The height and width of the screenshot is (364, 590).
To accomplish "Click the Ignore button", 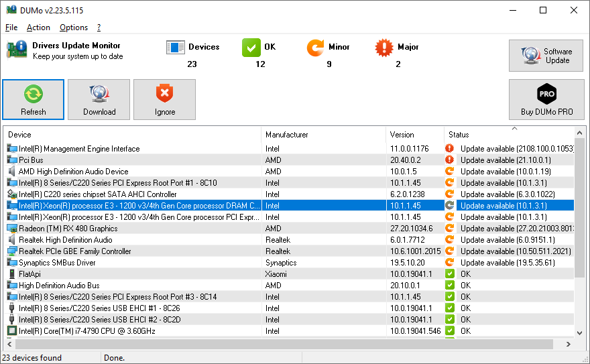I will [164, 100].
